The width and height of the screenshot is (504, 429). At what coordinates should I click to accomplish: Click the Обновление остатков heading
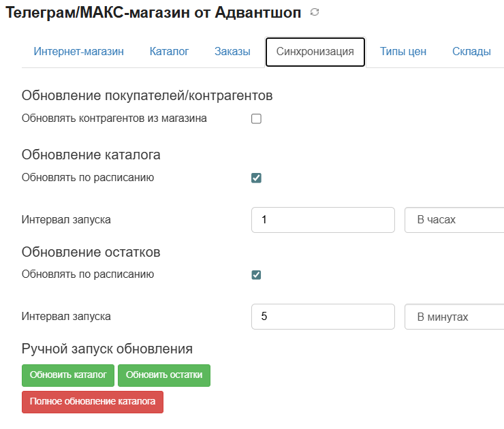point(91,252)
